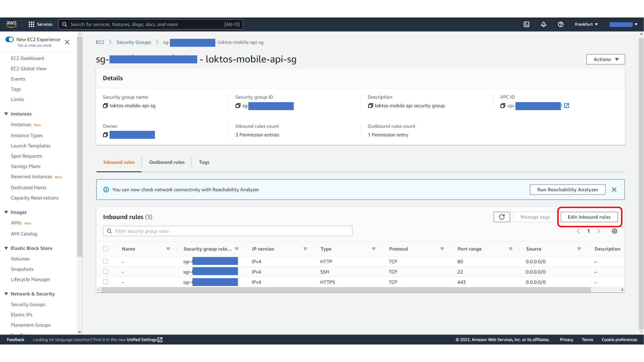Switch to the Outbound rules tab

point(167,162)
